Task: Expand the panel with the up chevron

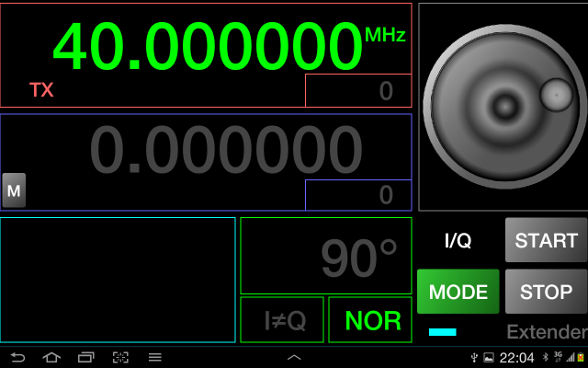Action: click(294, 357)
